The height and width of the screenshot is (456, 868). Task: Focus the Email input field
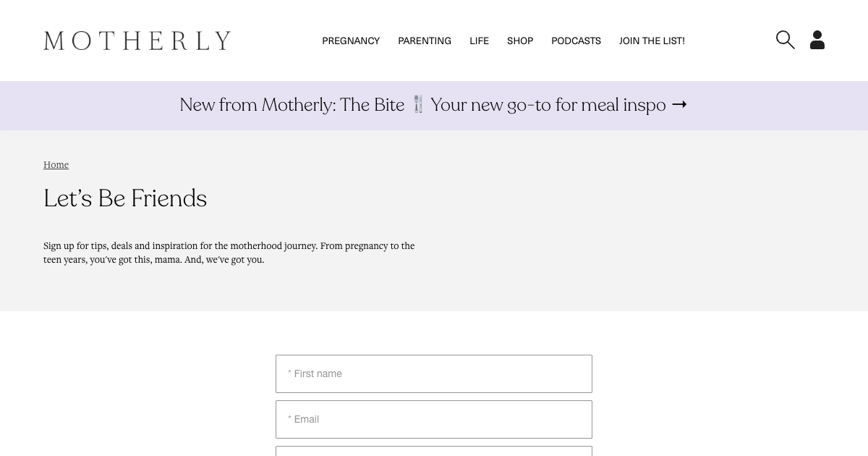click(x=434, y=419)
